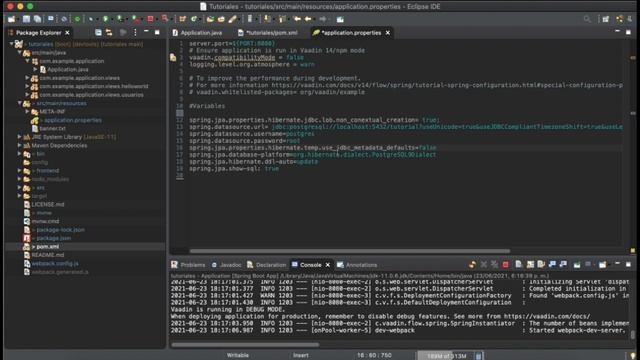The width and height of the screenshot is (640, 360).
Task: Click the Save icon in the main toolbar
Action: tap(26, 19)
